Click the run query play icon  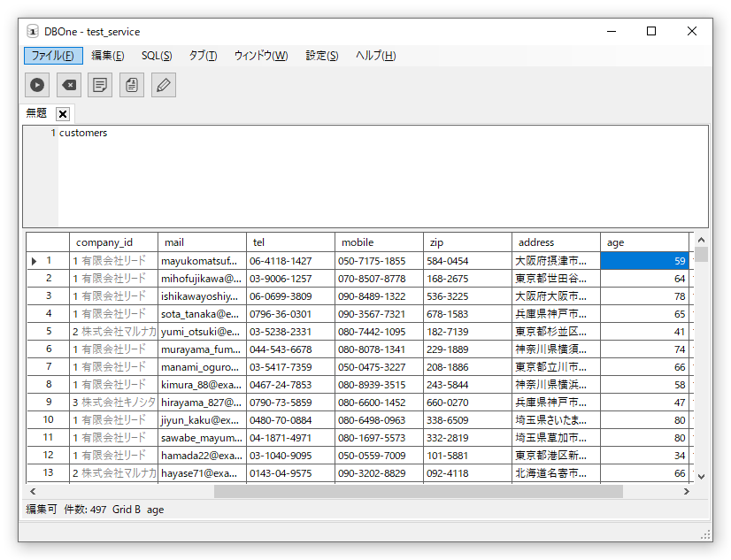37,85
